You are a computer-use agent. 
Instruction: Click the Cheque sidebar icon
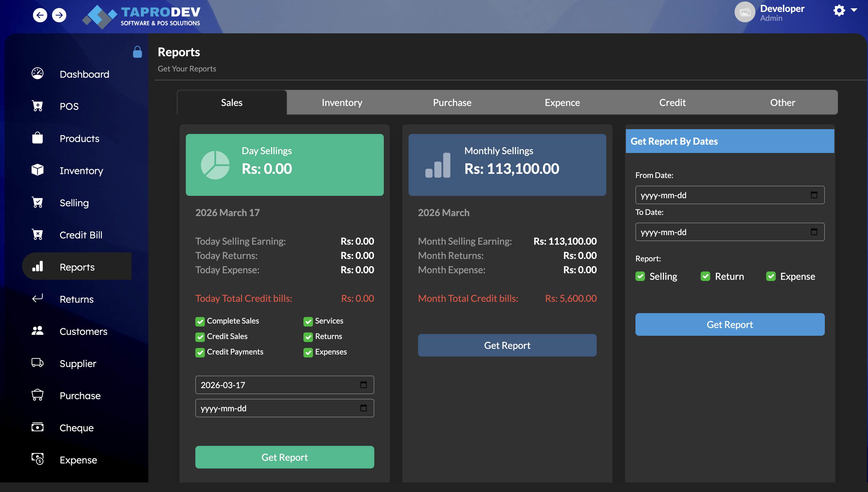click(37, 427)
